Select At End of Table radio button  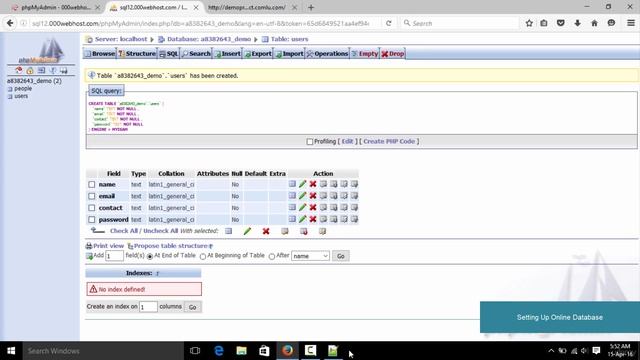tap(150, 256)
